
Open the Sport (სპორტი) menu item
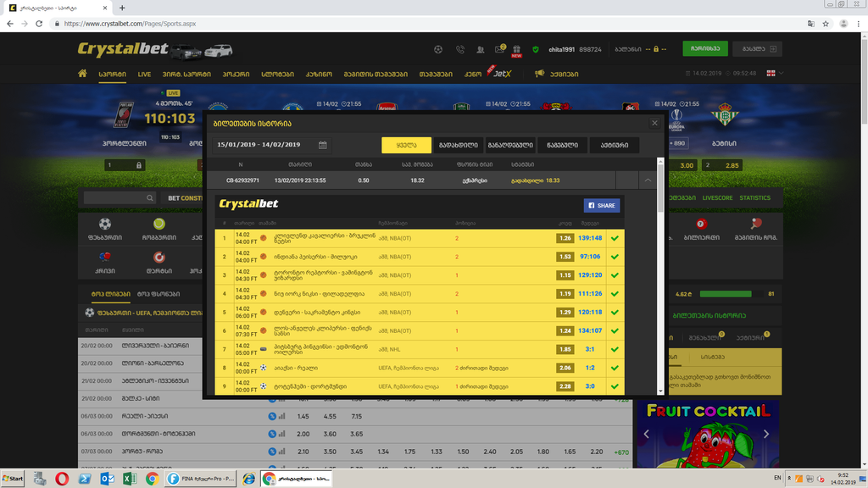click(113, 75)
